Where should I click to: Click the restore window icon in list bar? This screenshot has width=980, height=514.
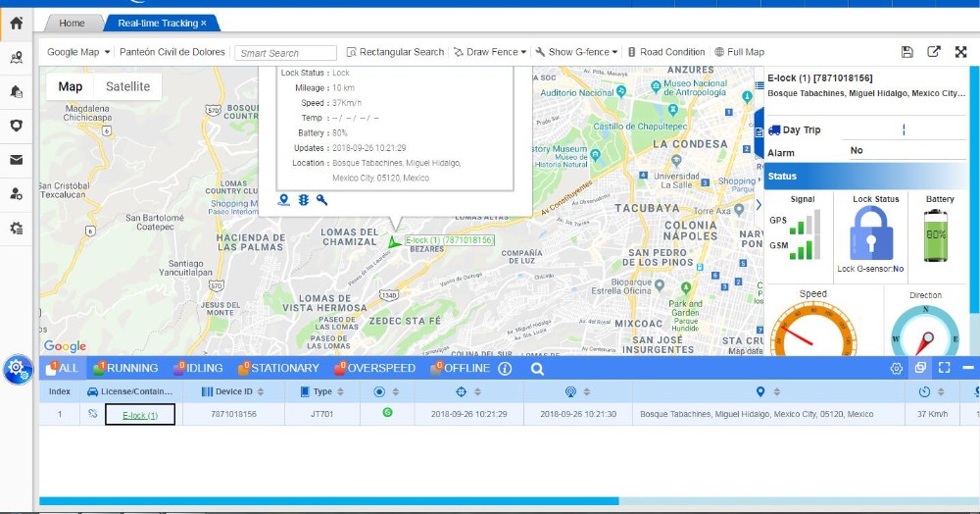pos(920,368)
